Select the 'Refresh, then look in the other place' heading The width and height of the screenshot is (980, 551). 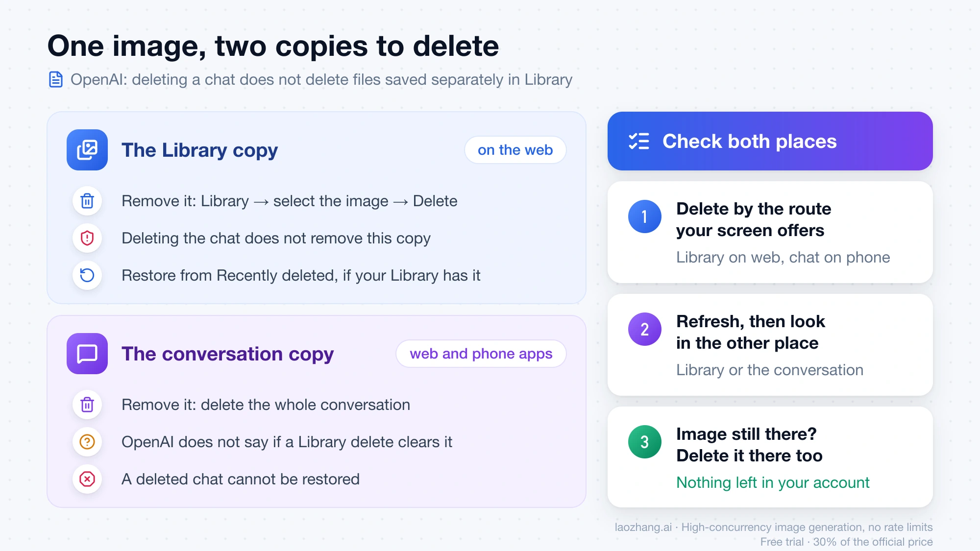pyautogui.click(x=751, y=332)
